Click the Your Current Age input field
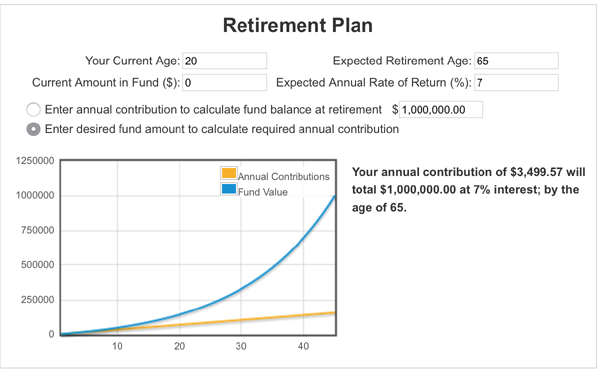This screenshot has width=600, height=371. point(225,61)
